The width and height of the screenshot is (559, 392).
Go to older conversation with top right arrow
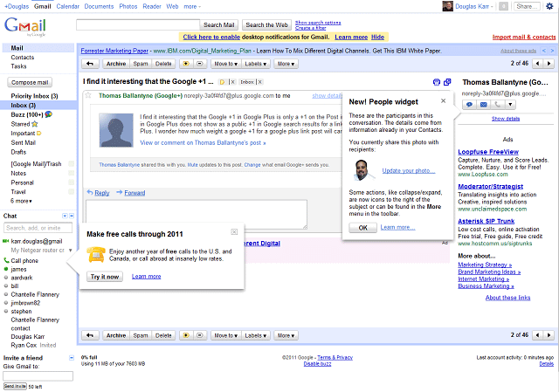tap(549, 64)
